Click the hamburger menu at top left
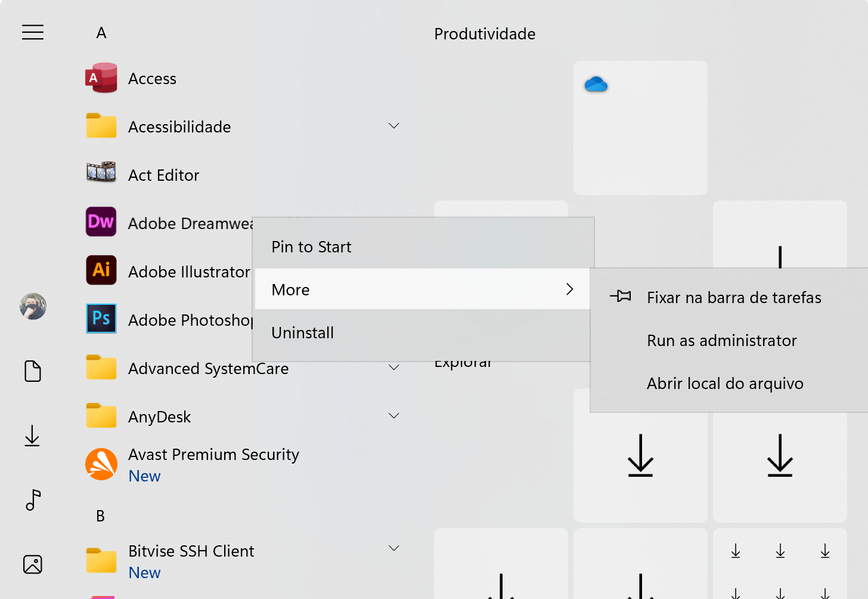 (33, 32)
